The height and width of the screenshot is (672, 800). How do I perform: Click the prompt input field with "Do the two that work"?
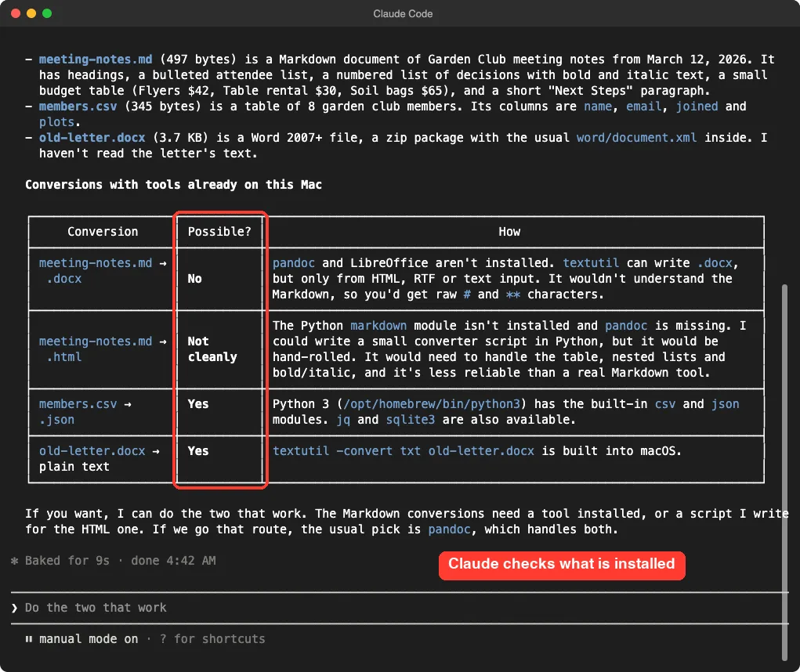point(400,608)
